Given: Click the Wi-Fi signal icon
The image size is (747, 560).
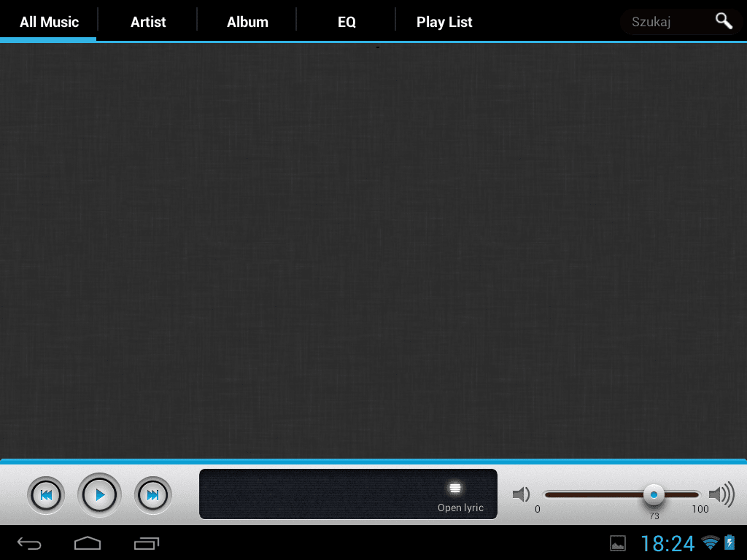Looking at the screenshot, I should click(x=711, y=542).
